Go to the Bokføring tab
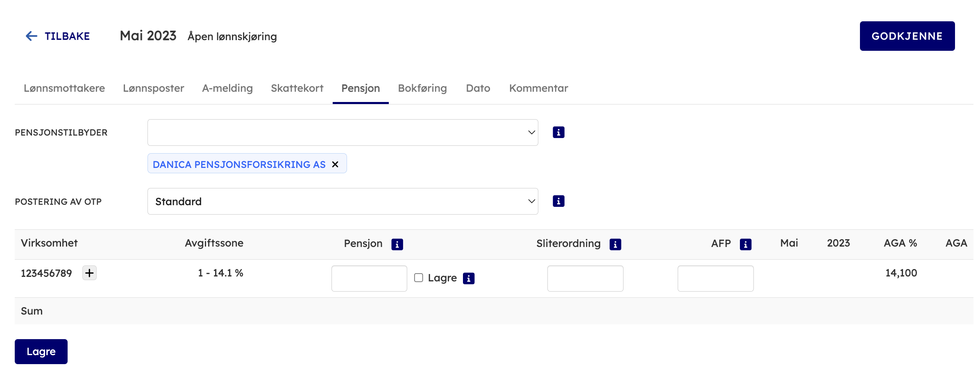Image resolution: width=980 pixels, height=376 pixels. [x=422, y=88]
